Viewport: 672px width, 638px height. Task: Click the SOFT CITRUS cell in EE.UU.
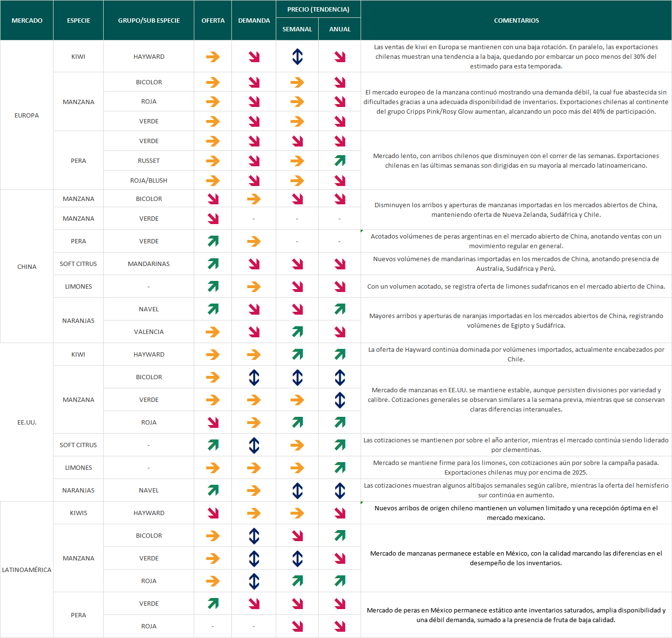tap(79, 445)
